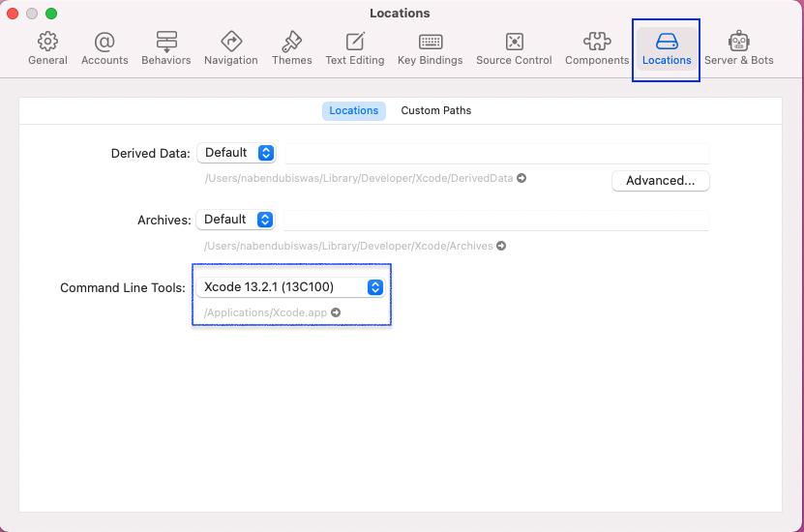Open the Archives location dropdown
The height and width of the screenshot is (532, 804).
pyautogui.click(x=236, y=220)
